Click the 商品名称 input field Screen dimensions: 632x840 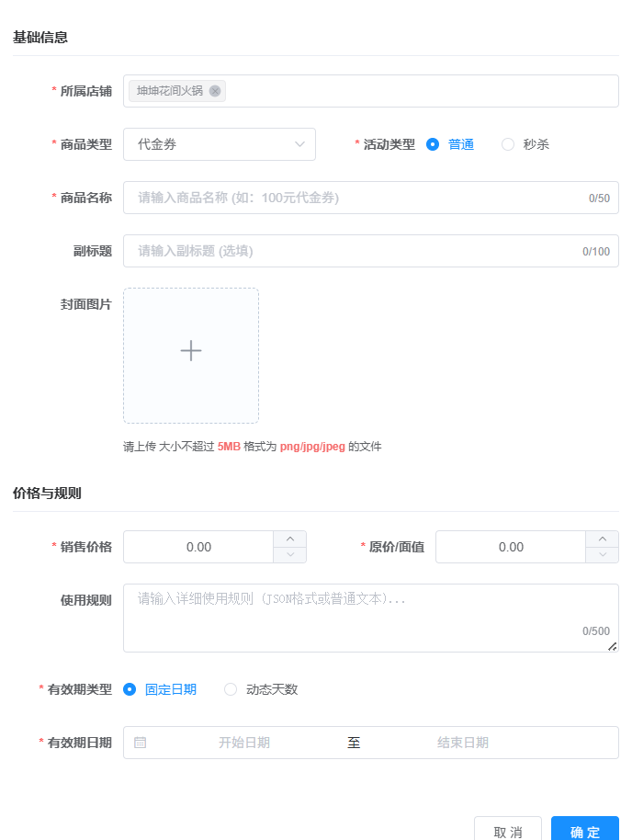click(x=370, y=198)
